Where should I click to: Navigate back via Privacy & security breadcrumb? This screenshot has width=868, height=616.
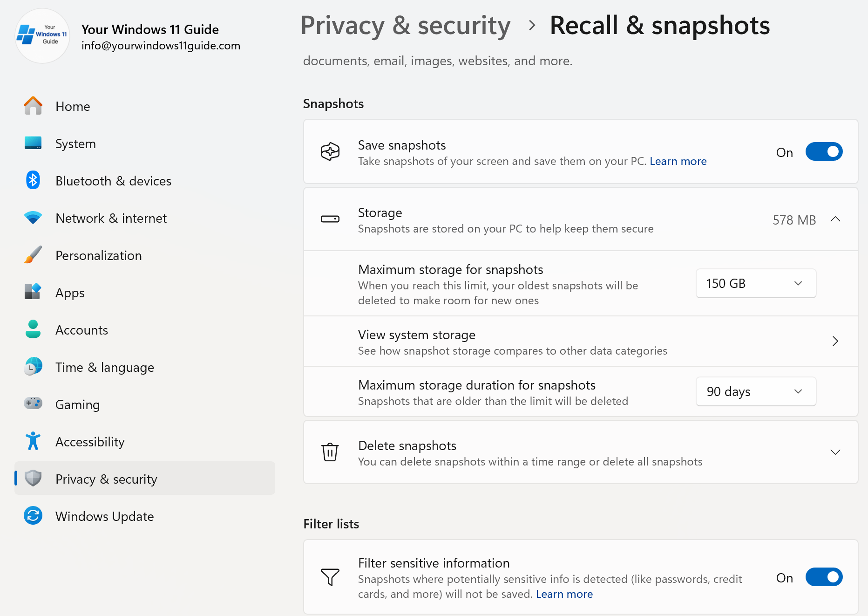[x=405, y=26]
